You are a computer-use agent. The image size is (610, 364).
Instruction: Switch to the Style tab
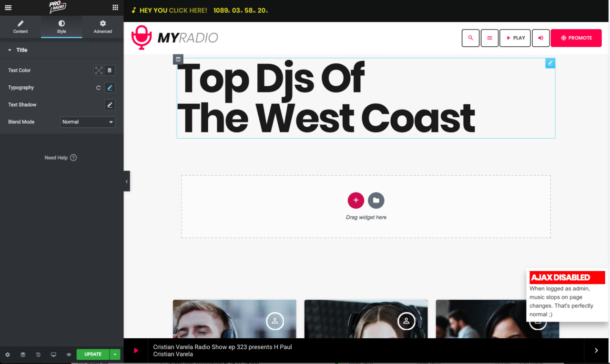click(x=61, y=27)
